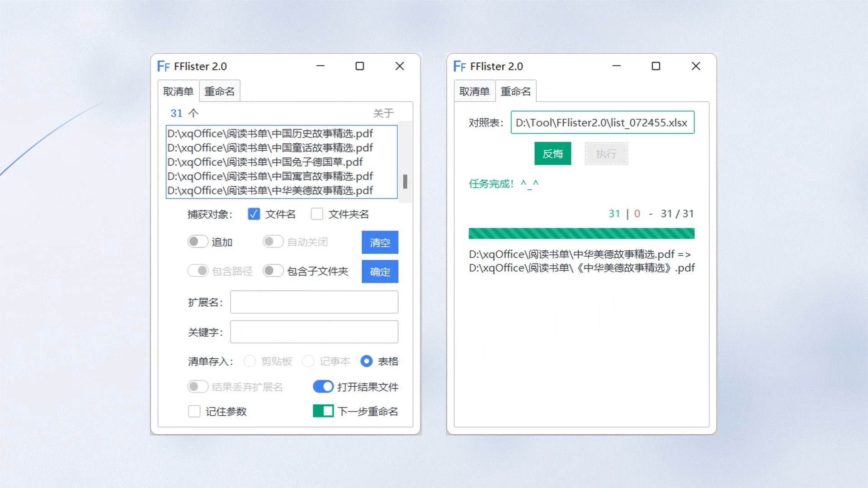This screenshot has height=488, width=868.
Task: Maximize the right FFlister window
Action: pos(656,66)
